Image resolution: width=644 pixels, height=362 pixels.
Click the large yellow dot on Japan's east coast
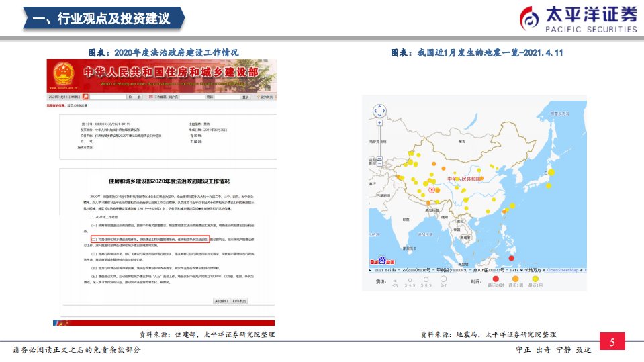tap(551, 172)
